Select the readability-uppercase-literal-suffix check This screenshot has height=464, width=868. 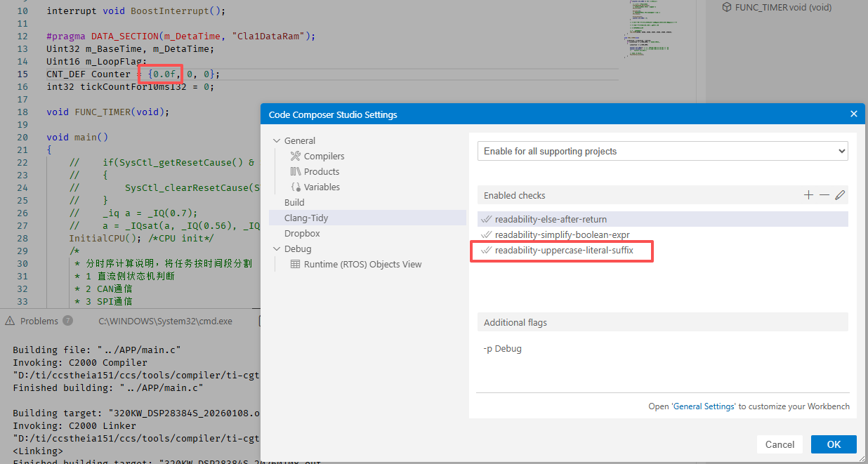pos(564,250)
